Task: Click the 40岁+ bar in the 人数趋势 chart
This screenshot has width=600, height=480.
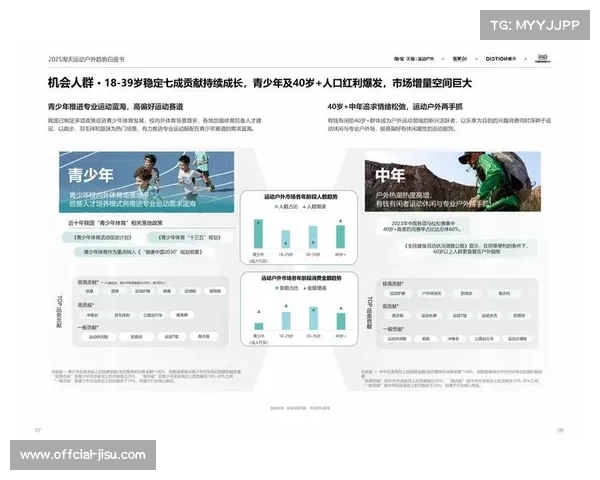Action: 340,237
